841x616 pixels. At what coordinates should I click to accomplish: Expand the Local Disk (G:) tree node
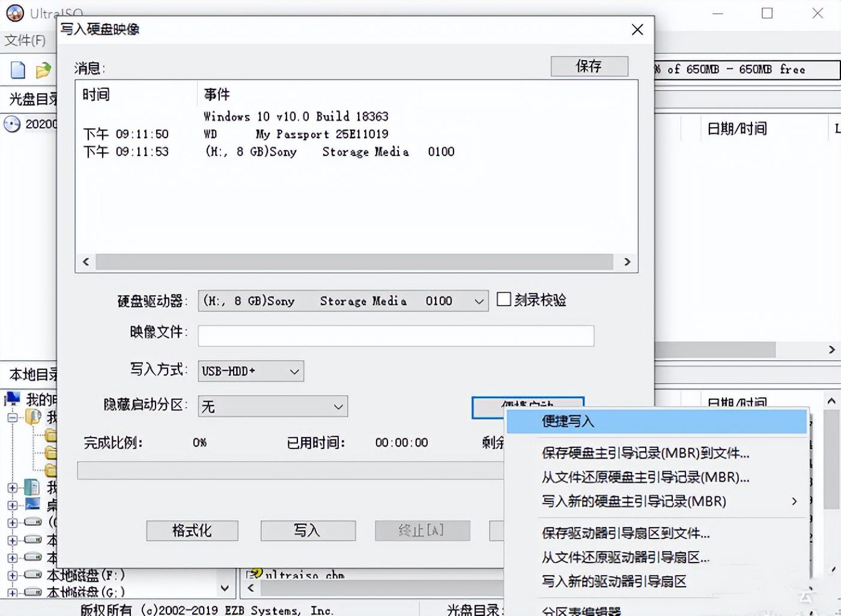point(13,592)
